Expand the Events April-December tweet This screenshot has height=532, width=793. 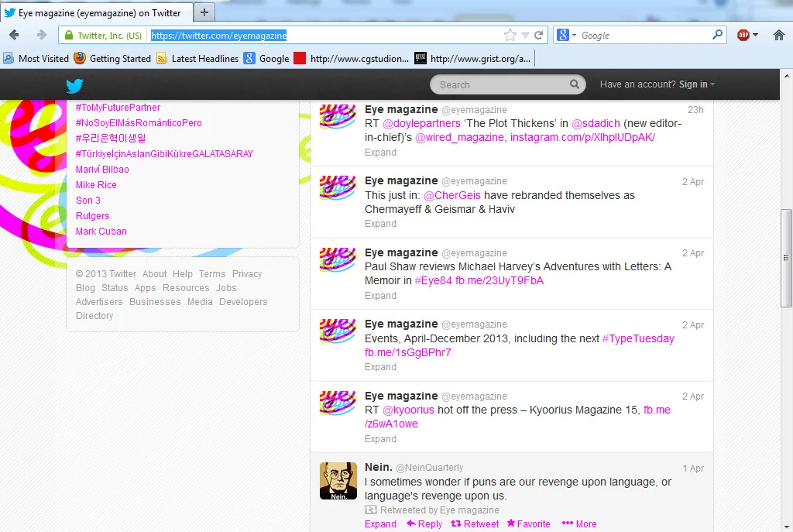coord(380,366)
